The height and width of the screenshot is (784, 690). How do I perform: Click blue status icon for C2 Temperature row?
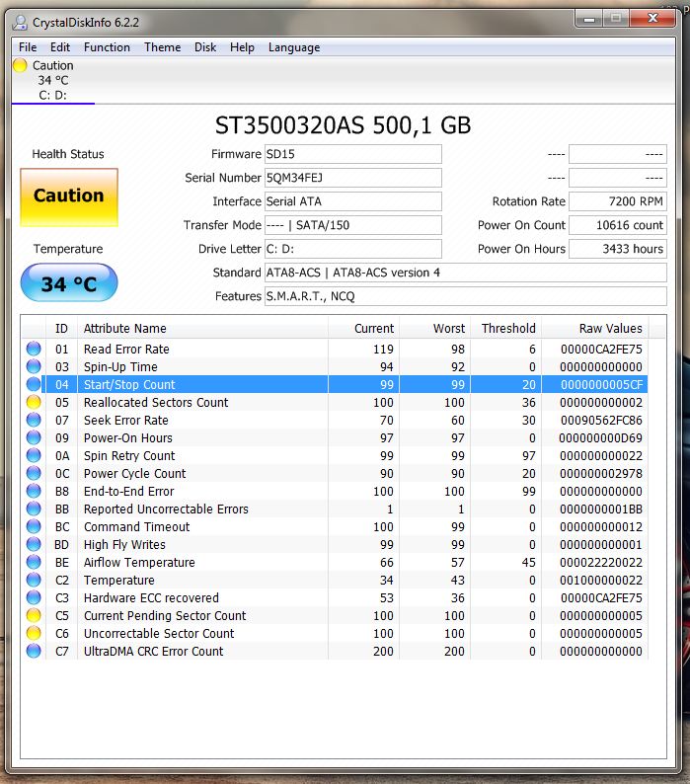pyautogui.click(x=34, y=580)
